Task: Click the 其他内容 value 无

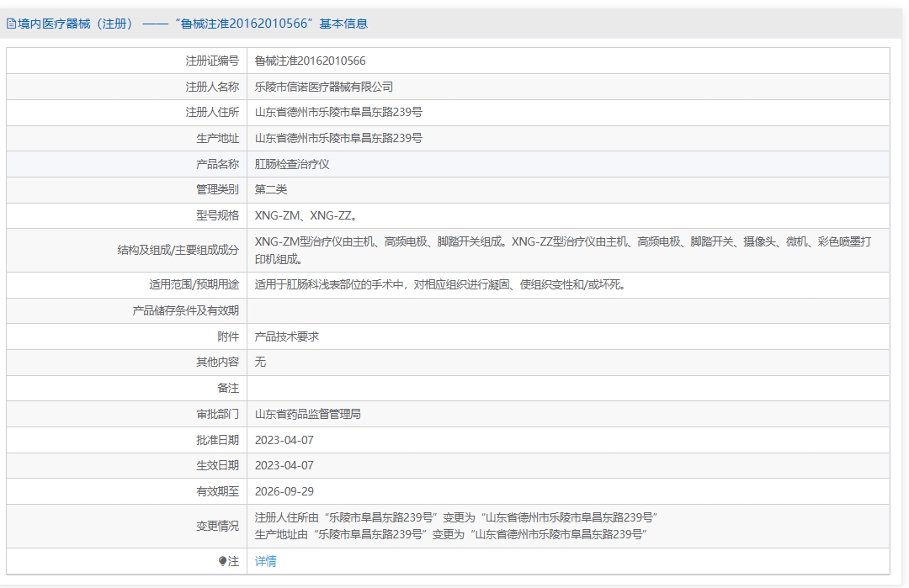Action: [260, 362]
